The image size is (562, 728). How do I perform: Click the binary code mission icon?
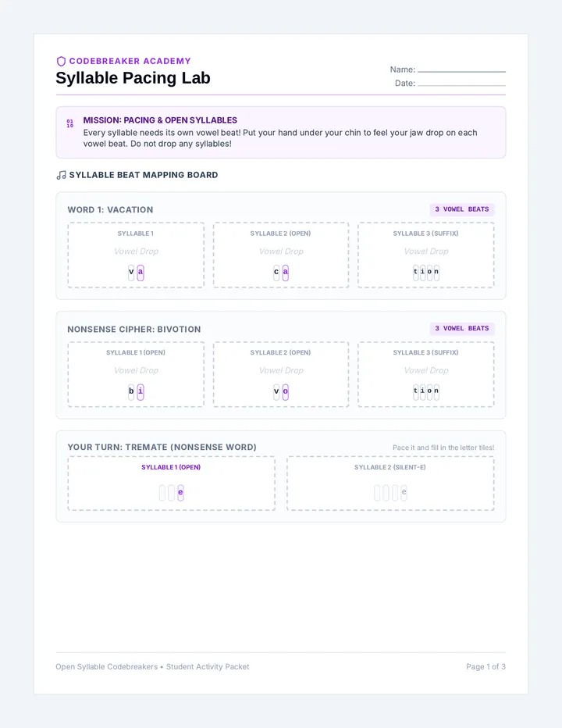click(x=70, y=123)
